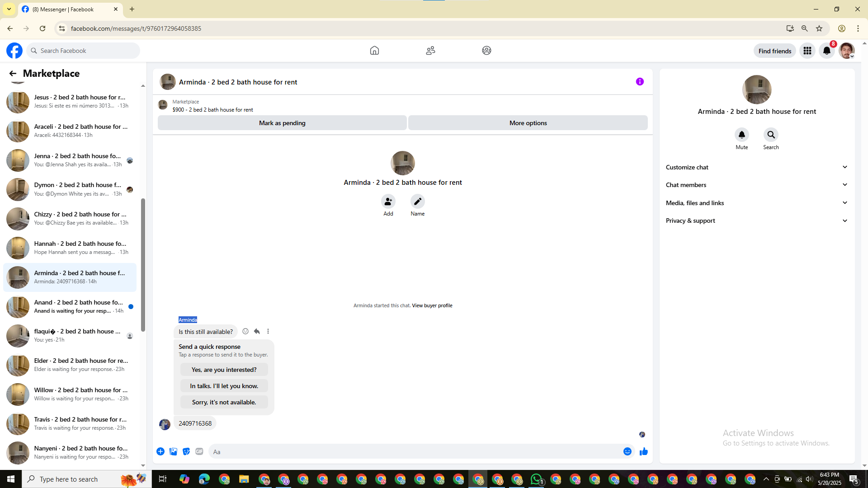Click the reply arrow beside the message
The height and width of the screenshot is (488, 868).
[257, 331]
